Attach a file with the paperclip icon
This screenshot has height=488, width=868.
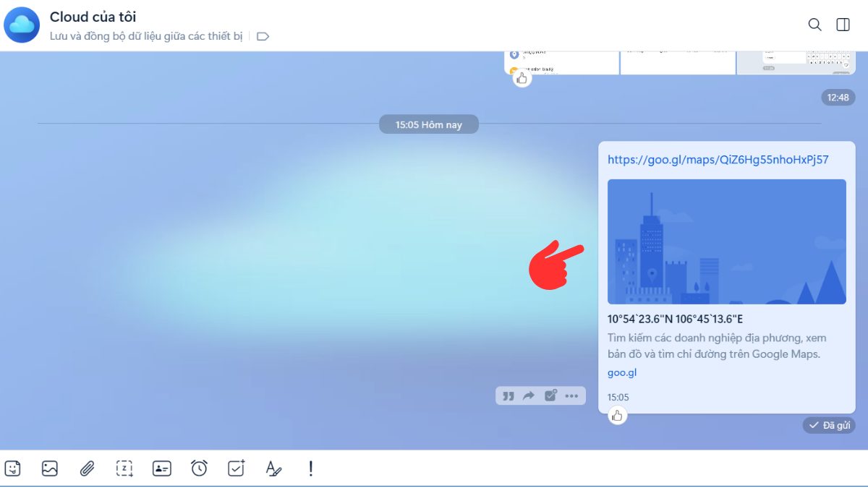coord(87,468)
